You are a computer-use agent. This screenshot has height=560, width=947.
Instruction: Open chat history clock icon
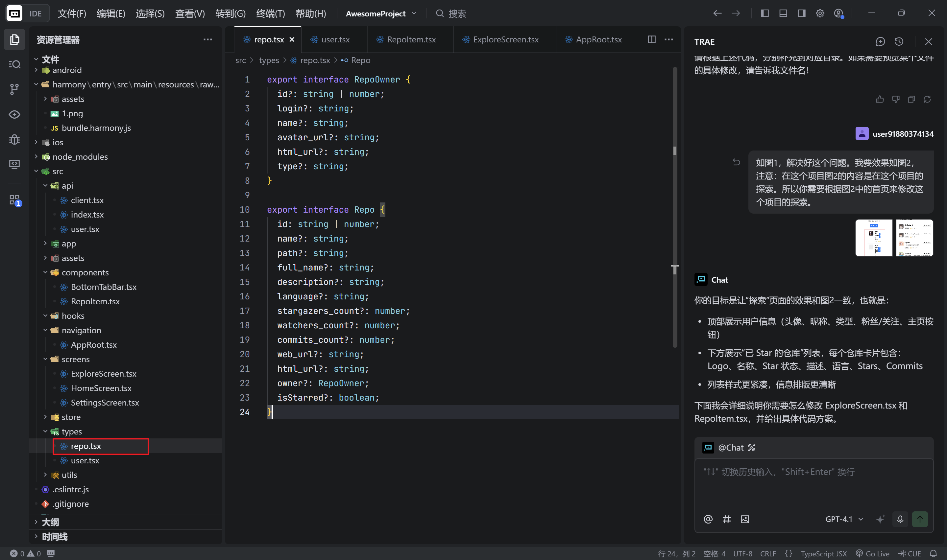click(x=899, y=41)
